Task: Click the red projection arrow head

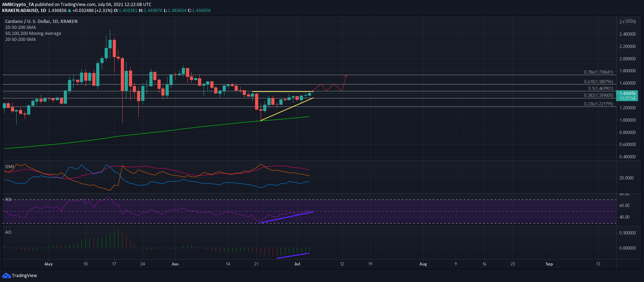Action: (x=346, y=76)
